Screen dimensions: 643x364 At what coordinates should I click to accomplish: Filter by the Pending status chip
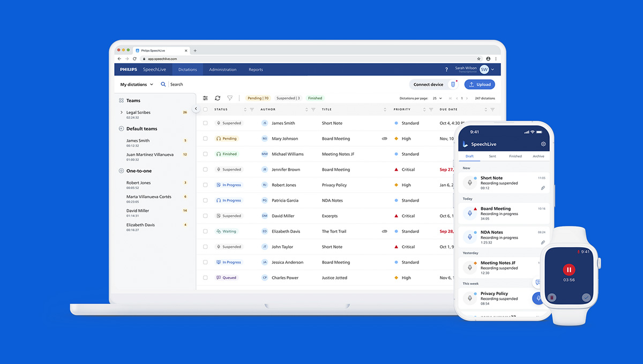258,98
